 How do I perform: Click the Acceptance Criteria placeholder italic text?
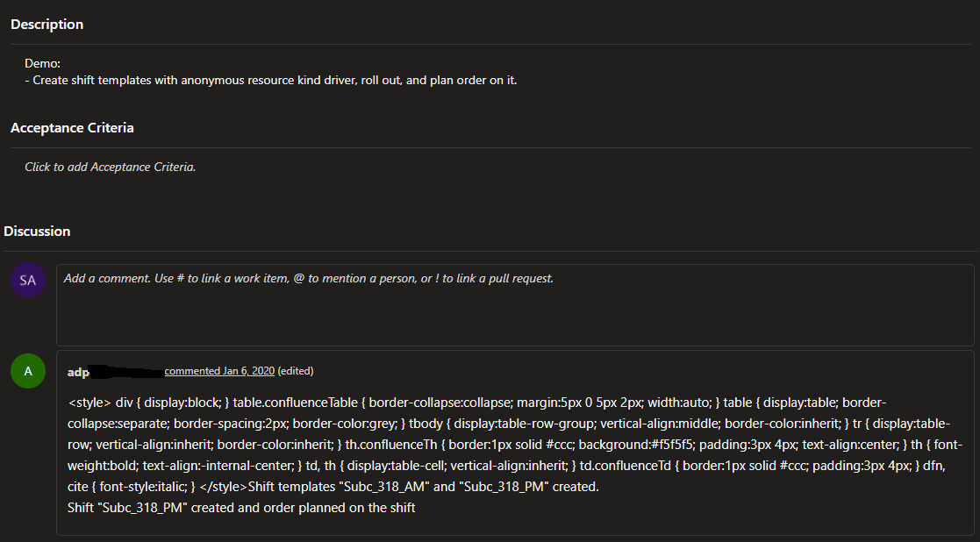[110, 167]
